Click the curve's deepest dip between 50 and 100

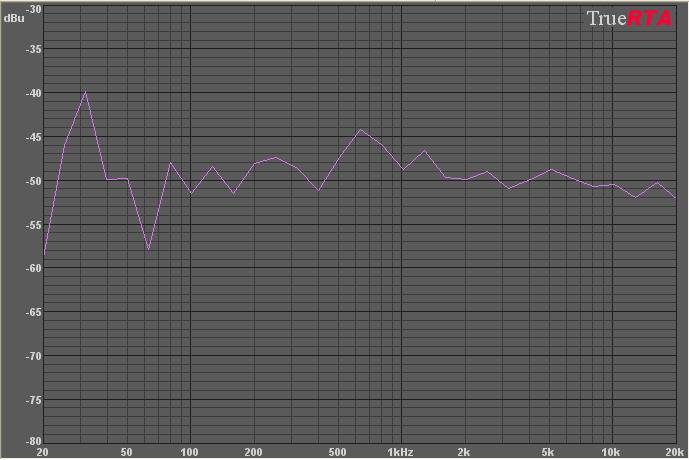click(x=149, y=249)
